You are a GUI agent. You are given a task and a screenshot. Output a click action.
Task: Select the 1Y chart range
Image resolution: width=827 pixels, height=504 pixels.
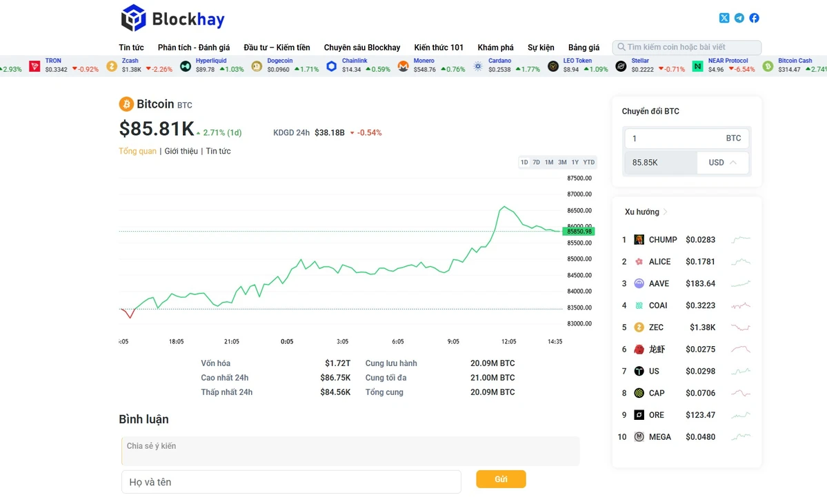coord(575,163)
